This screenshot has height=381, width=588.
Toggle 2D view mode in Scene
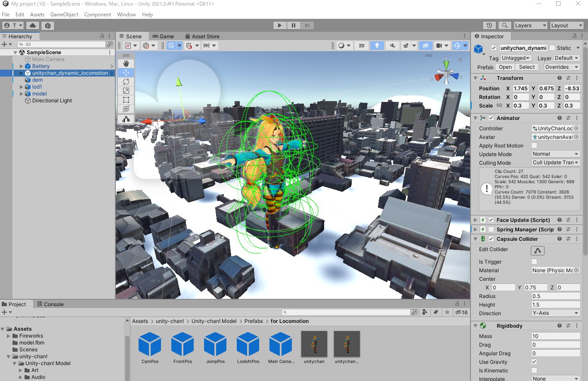coord(362,46)
